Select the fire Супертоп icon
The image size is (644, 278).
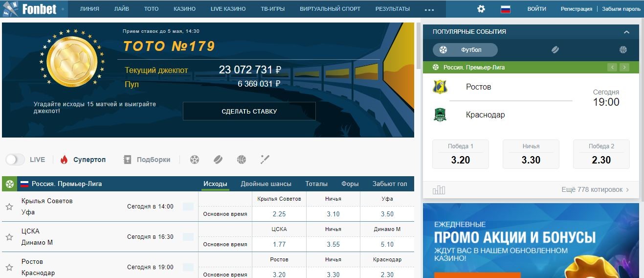[x=64, y=160]
